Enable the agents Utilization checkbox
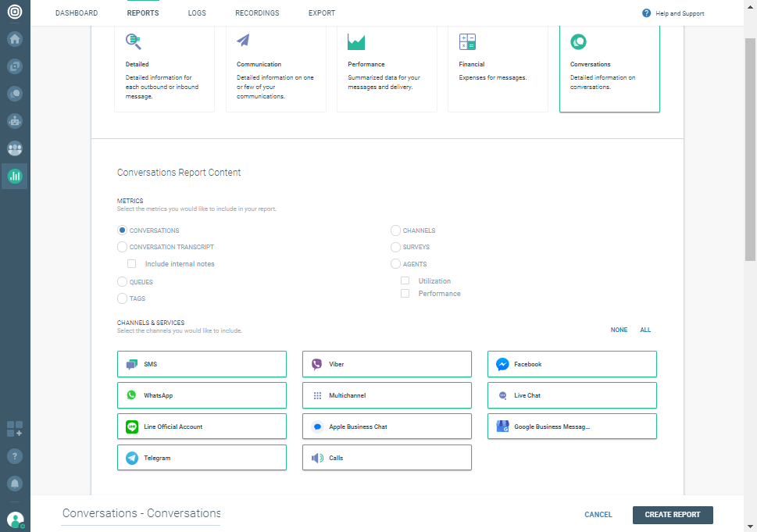 pos(405,280)
